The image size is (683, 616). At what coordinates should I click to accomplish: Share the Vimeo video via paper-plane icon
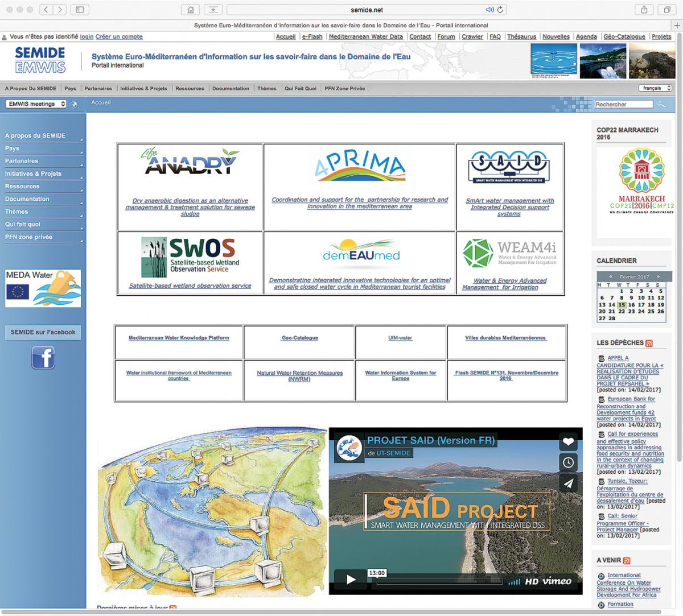[569, 483]
